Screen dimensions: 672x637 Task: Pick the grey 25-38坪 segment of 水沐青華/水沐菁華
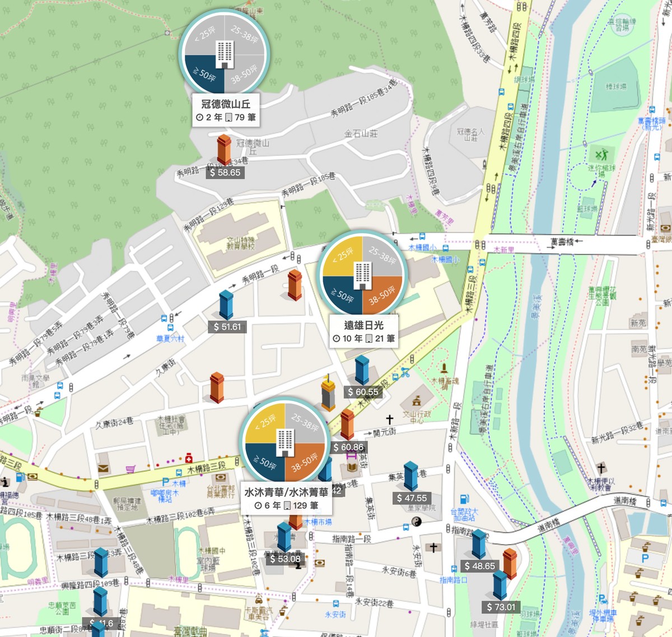pos(306,422)
